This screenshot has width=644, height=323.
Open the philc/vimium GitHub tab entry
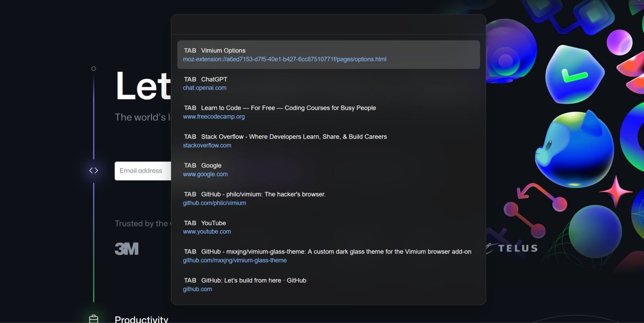(x=329, y=198)
